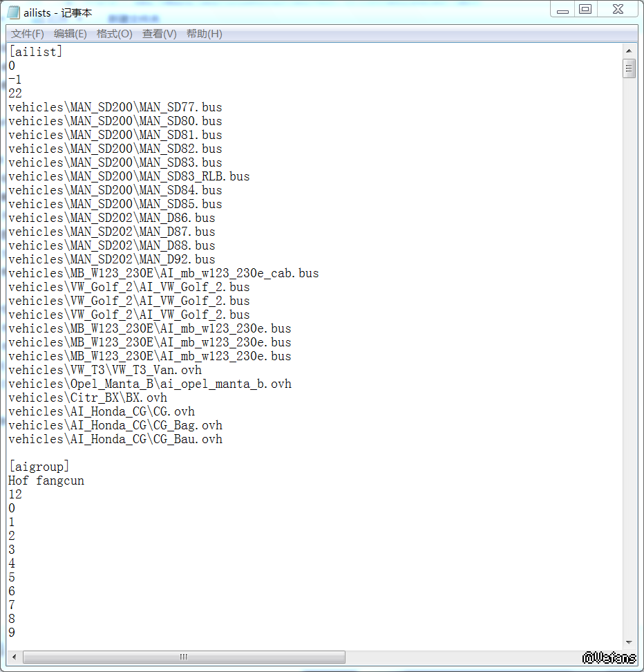Click the vertical scrollbar thumb
Screen dimensions: 644x672
pos(629,68)
